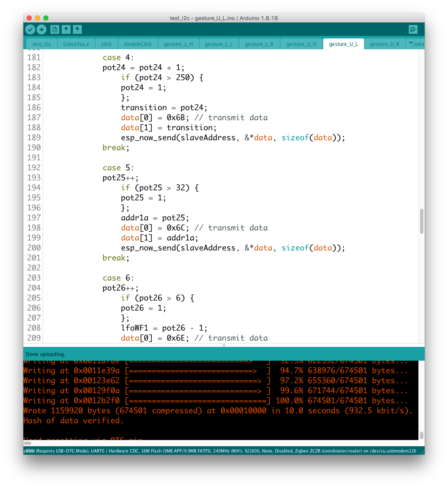Click the Open sketch icon
This screenshot has height=488, width=448.
point(66,29)
